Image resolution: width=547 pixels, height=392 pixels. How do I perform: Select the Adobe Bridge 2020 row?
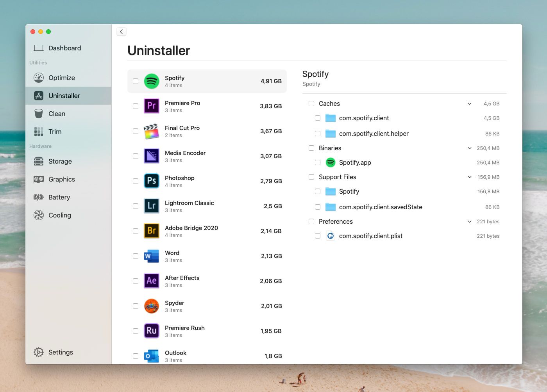[207, 231]
